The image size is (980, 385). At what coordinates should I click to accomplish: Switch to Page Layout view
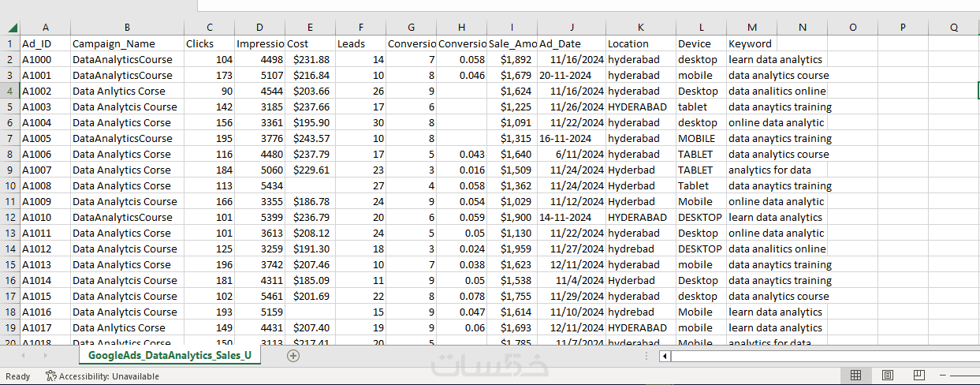[888, 376]
